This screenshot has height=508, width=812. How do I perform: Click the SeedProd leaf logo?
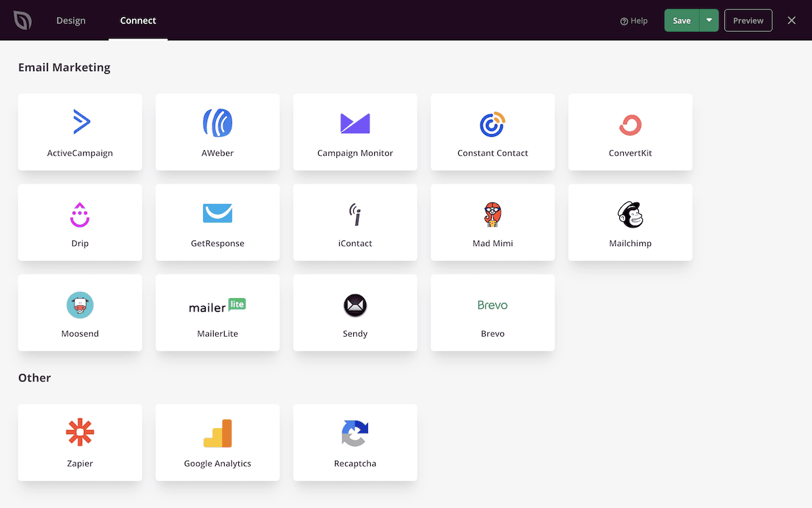pyautogui.click(x=23, y=20)
